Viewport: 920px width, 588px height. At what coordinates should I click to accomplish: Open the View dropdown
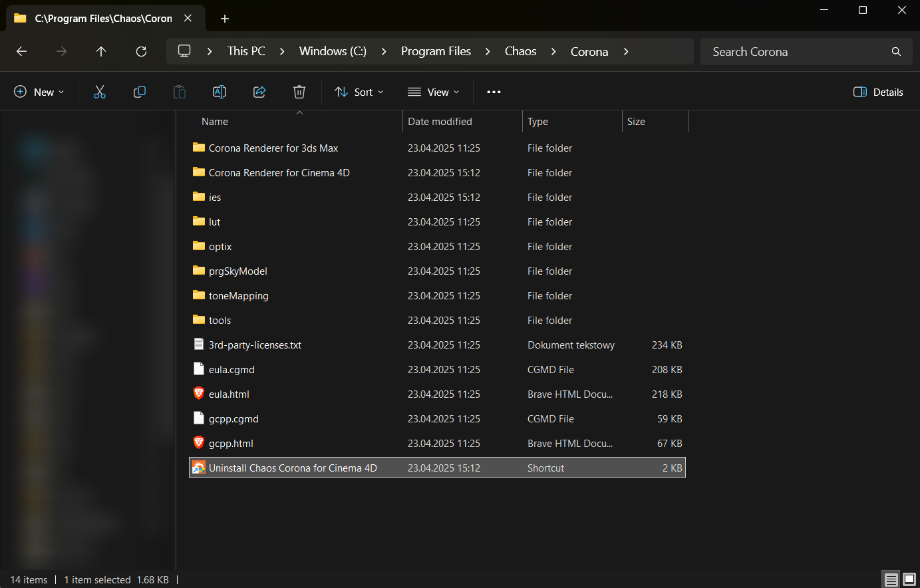(434, 92)
